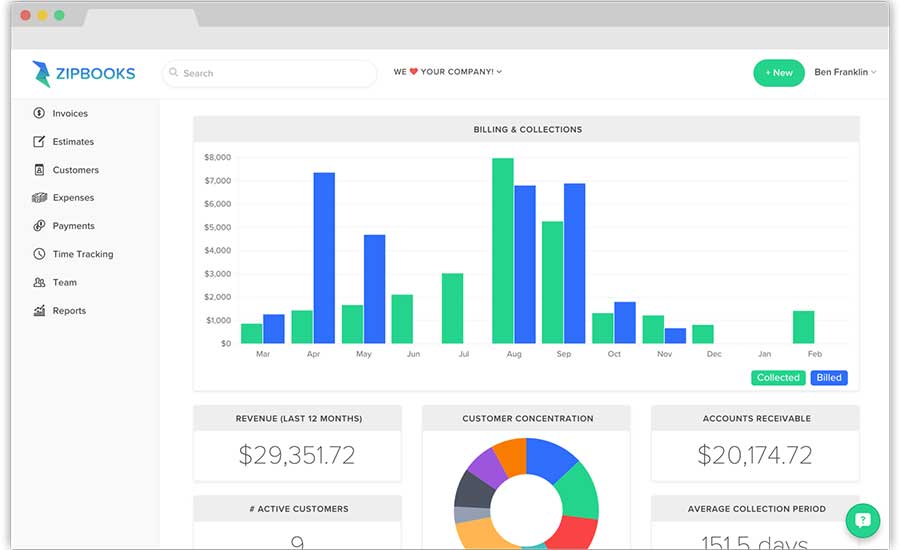Click the # Active Customers title
This screenshot has height=550, width=900.
[299, 509]
